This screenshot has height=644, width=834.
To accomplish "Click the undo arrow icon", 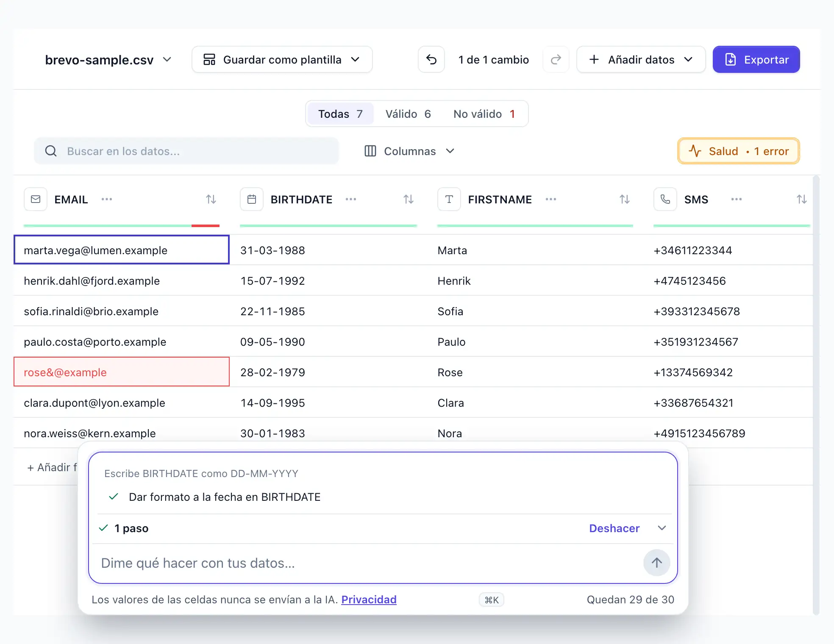I will [431, 60].
